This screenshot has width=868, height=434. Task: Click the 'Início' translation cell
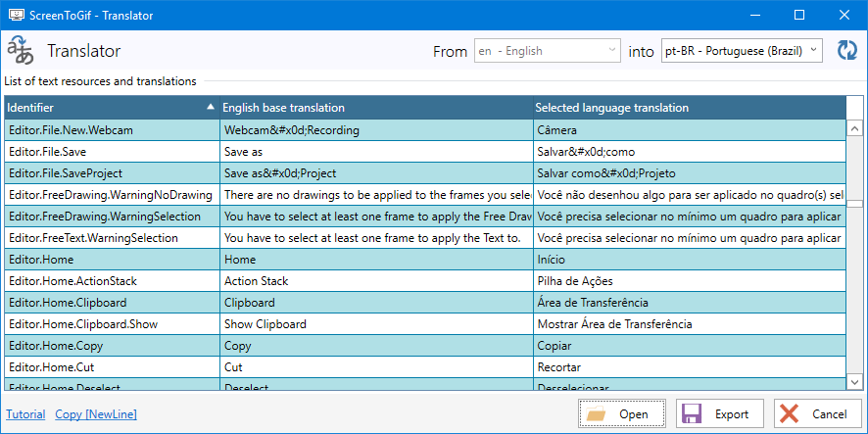689,260
